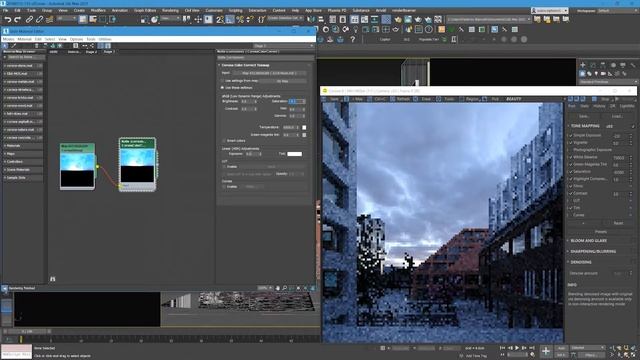The height and width of the screenshot is (360, 640).
Task: Select the Select and Link tool
Action: [29, 19]
